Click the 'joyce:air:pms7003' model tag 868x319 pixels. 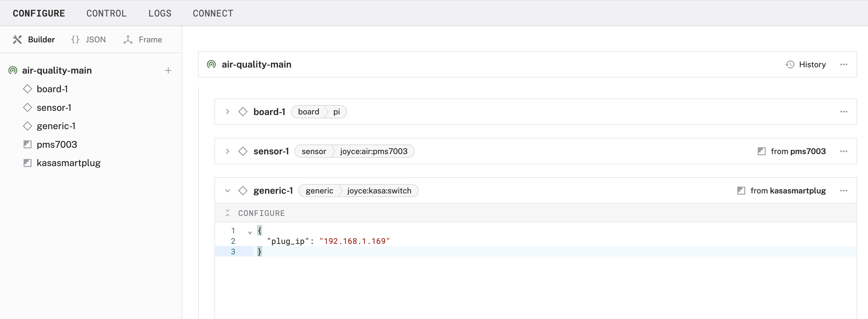(374, 151)
